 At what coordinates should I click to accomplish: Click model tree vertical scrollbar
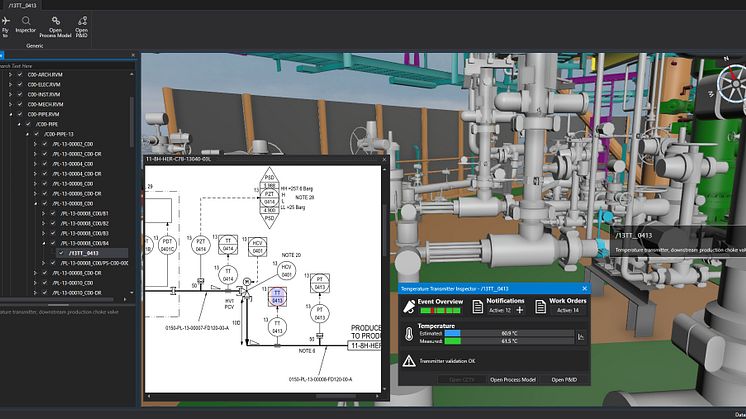coord(132,123)
